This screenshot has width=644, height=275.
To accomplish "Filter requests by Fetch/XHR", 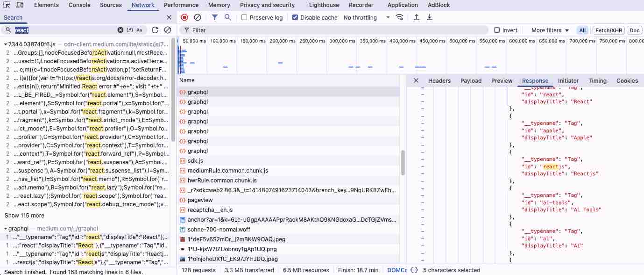I will pyautogui.click(x=609, y=30).
